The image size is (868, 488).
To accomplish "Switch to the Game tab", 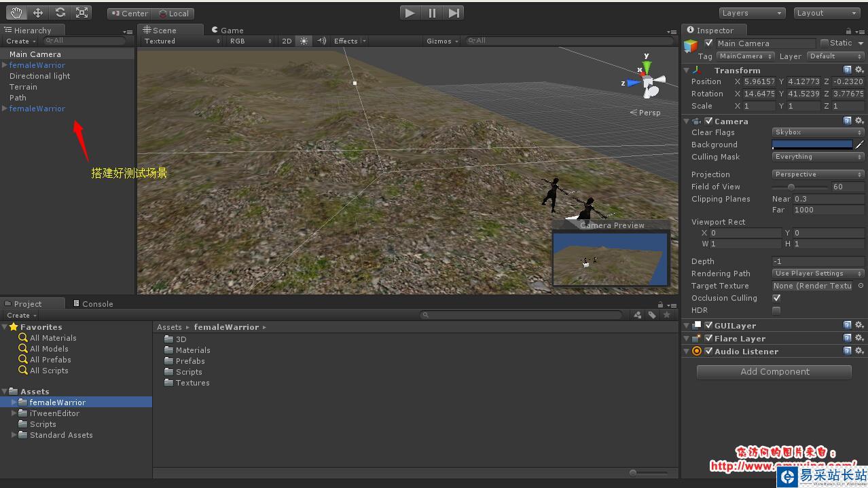I will click(228, 30).
